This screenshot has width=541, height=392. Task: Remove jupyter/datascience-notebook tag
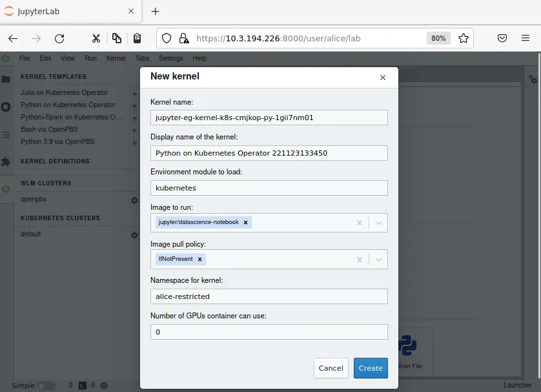246,223
